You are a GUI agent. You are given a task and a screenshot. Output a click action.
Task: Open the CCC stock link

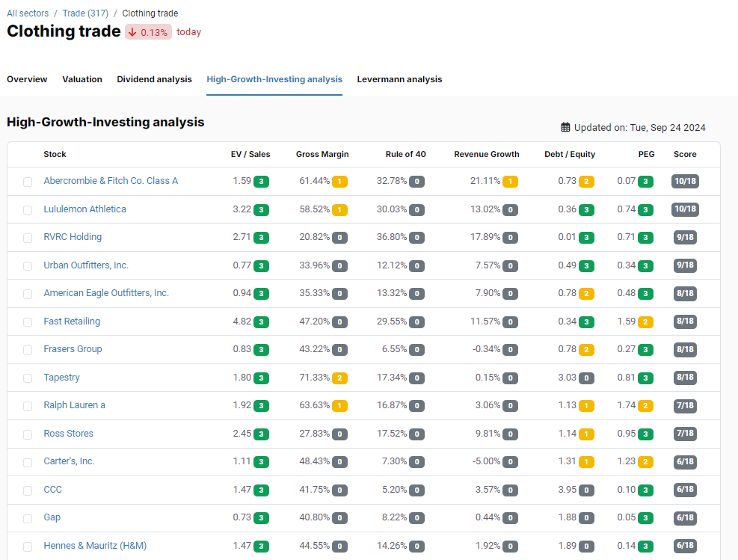(x=52, y=490)
